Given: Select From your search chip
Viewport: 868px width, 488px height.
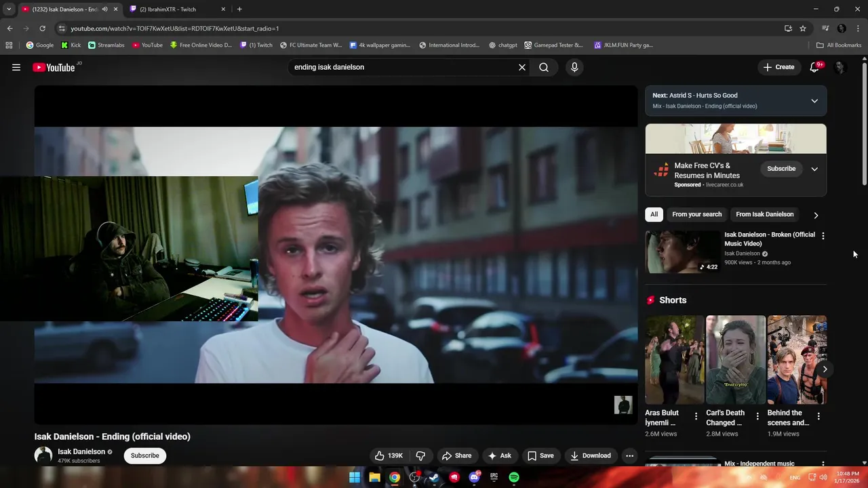Looking at the screenshot, I should point(696,214).
